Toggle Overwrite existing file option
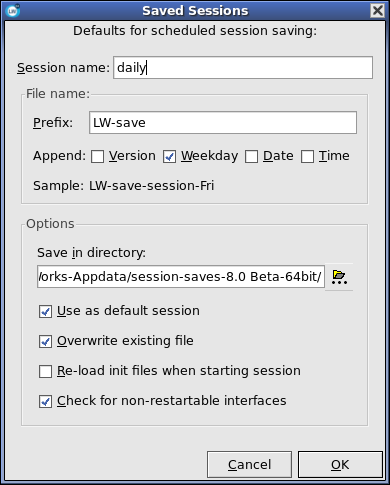Screen dimensions: 390x485 [45, 341]
